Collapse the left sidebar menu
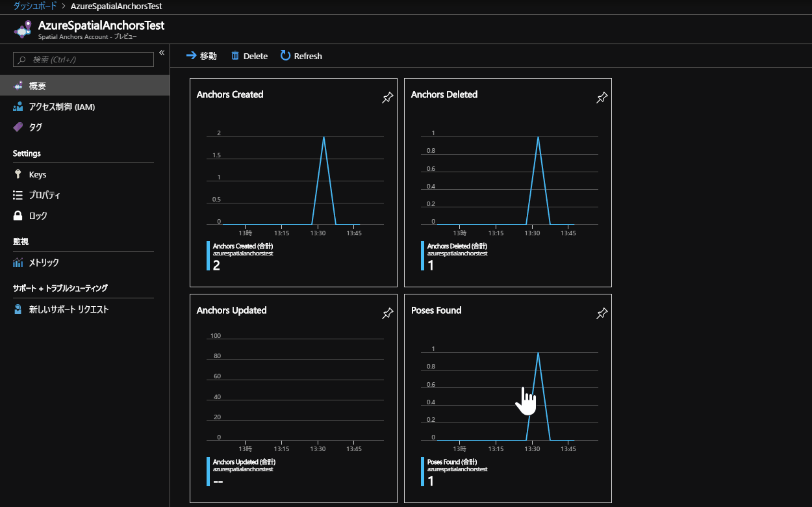The width and height of the screenshot is (812, 507). pos(162,53)
